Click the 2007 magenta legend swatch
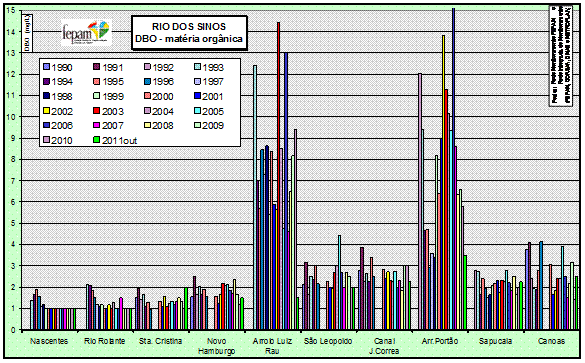The image size is (585, 363). (x=96, y=126)
